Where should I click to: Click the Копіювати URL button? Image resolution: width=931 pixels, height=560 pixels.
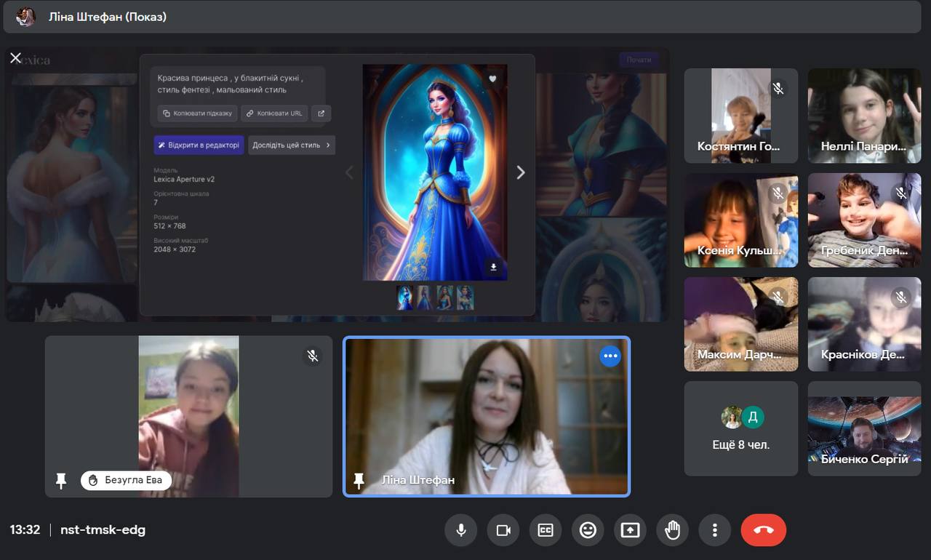274,113
